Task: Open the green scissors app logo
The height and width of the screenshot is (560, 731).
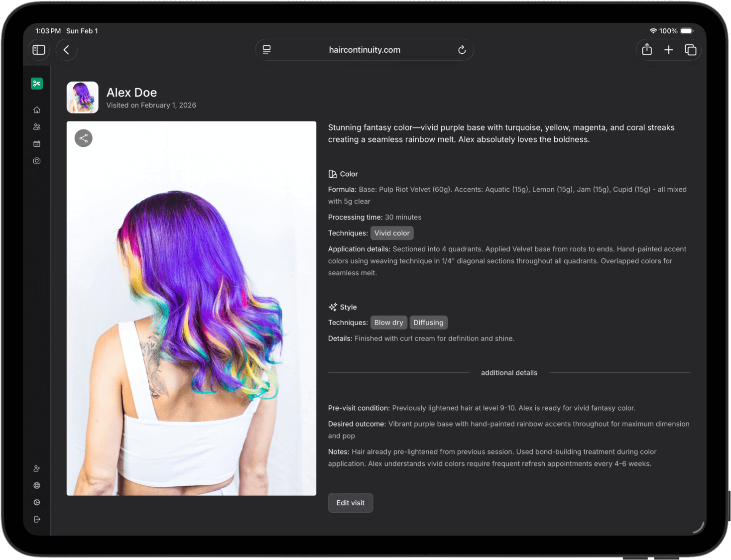Action: point(37,83)
